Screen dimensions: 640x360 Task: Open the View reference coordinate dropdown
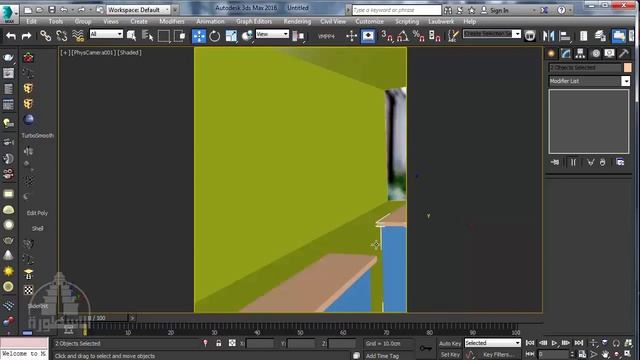pos(272,34)
